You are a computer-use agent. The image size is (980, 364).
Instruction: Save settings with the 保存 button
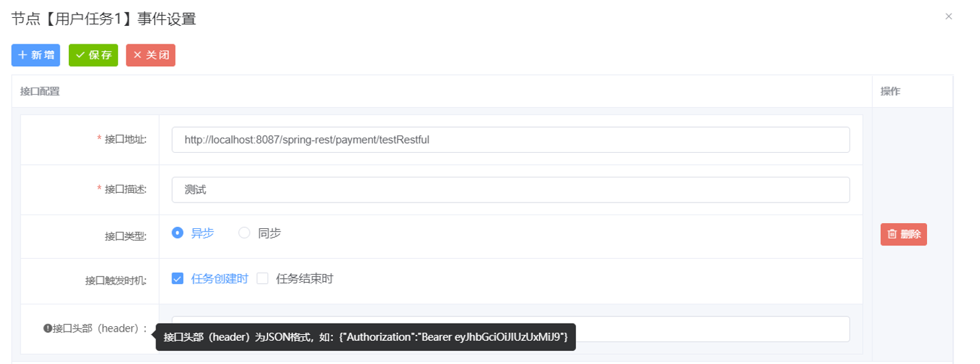(x=93, y=56)
